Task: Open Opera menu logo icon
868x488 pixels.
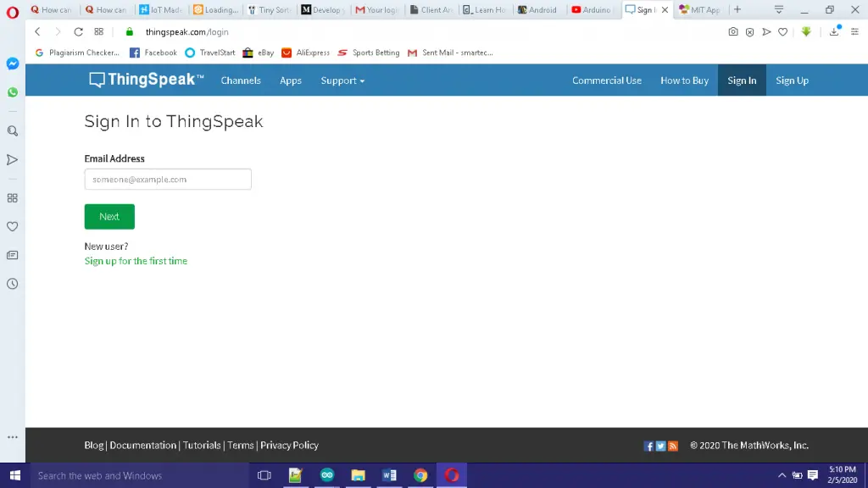Action: tap(12, 12)
